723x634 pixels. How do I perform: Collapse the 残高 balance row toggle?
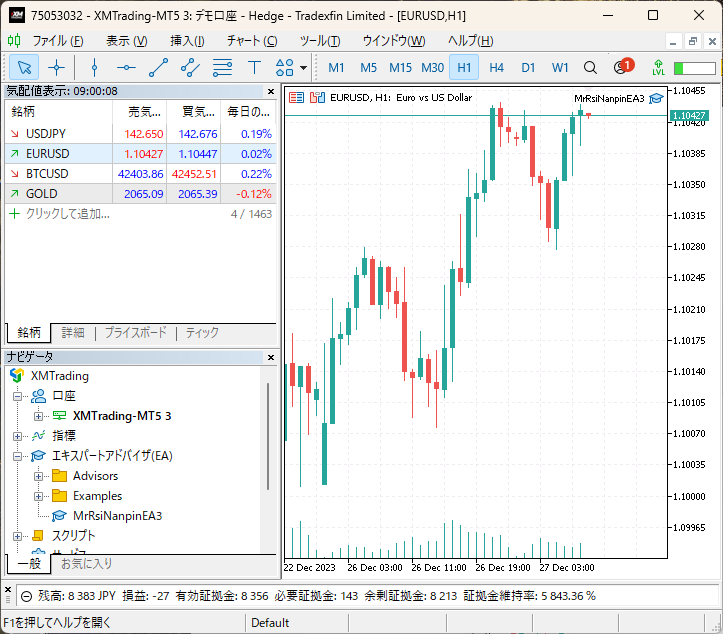point(26,596)
